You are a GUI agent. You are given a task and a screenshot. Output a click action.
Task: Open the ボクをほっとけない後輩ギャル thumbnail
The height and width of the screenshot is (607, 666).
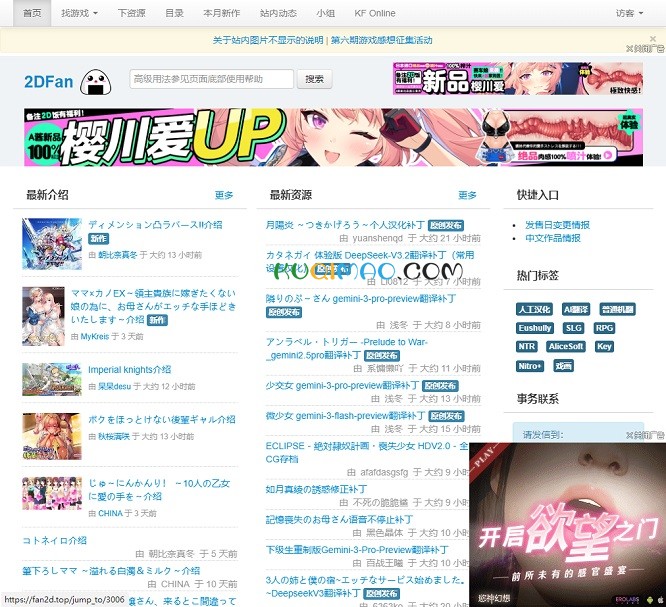click(52, 436)
